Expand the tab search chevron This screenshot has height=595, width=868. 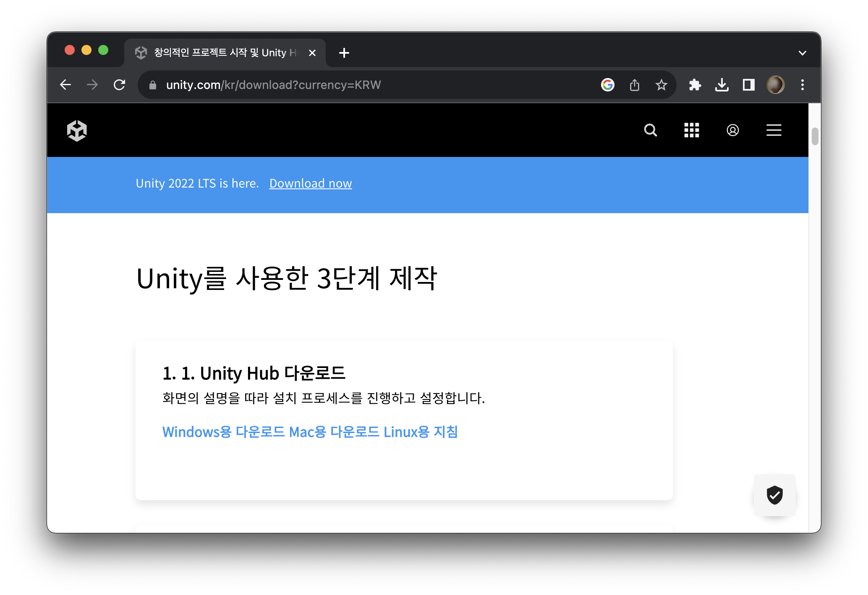pyautogui.click(x=803, y=53)
